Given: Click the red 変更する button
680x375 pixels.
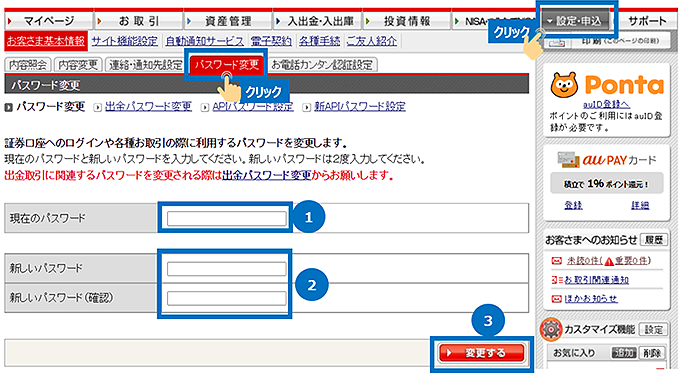Looking at the screenshot, I should pos(481,353).
